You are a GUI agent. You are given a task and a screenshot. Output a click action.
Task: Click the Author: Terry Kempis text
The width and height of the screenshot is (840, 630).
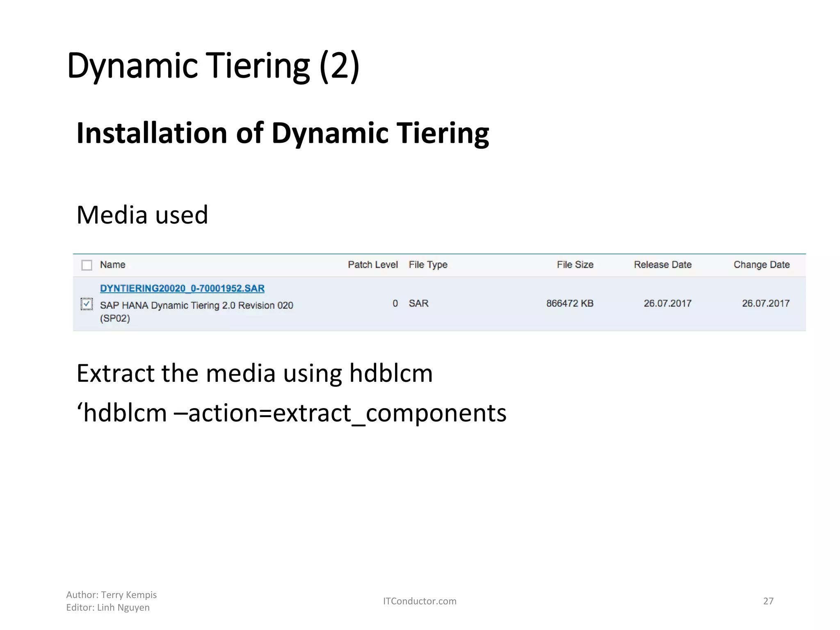click(112, 595)
